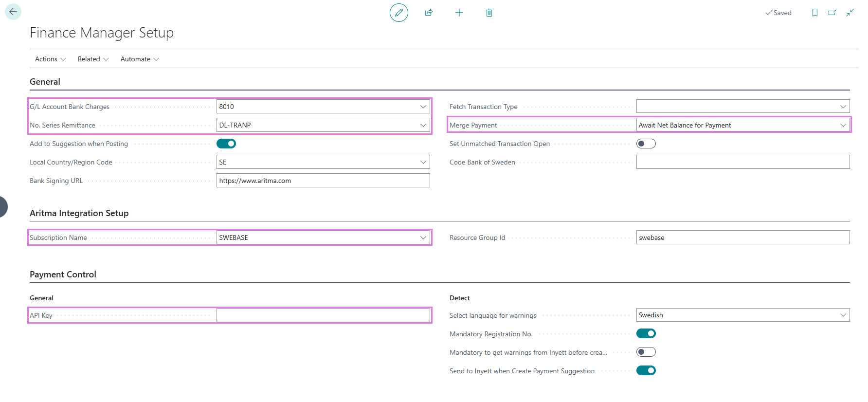Open the Automate menu
The image size is (868, 402).
click(x=140, y=59)
